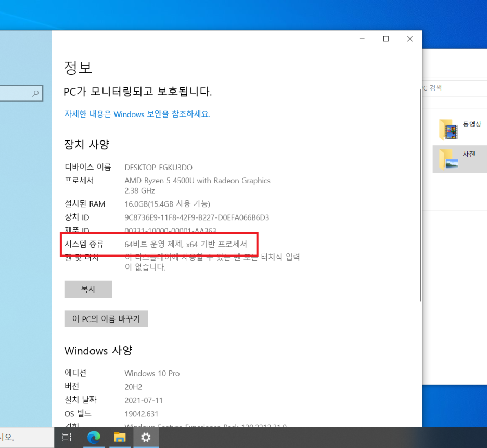This screenshot has height=448, width=487.
Task: Click the 정보 page title
Action: pyautogui.click(x=78, y=68)
